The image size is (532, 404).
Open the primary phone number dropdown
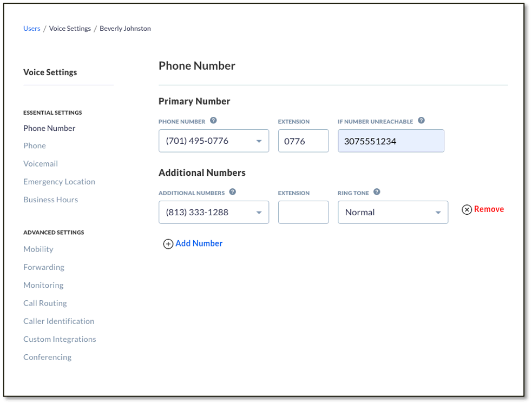pos(259,141)
